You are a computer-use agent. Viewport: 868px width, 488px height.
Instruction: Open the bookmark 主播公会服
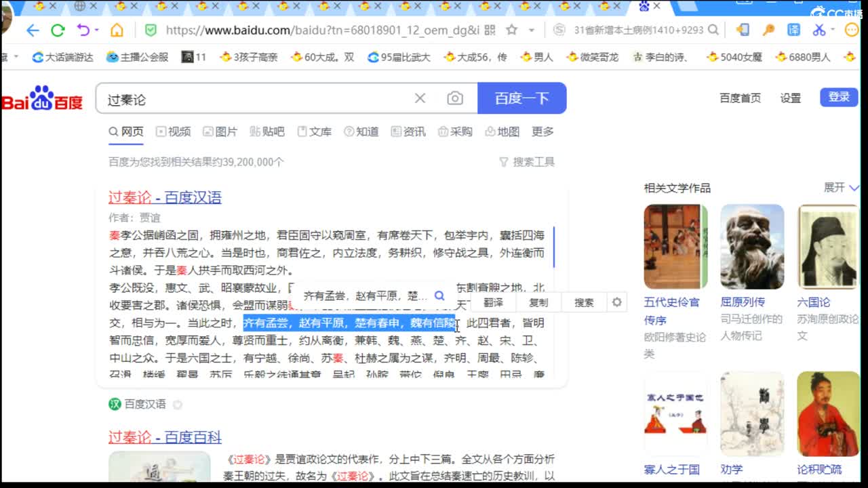coord(137,57)
